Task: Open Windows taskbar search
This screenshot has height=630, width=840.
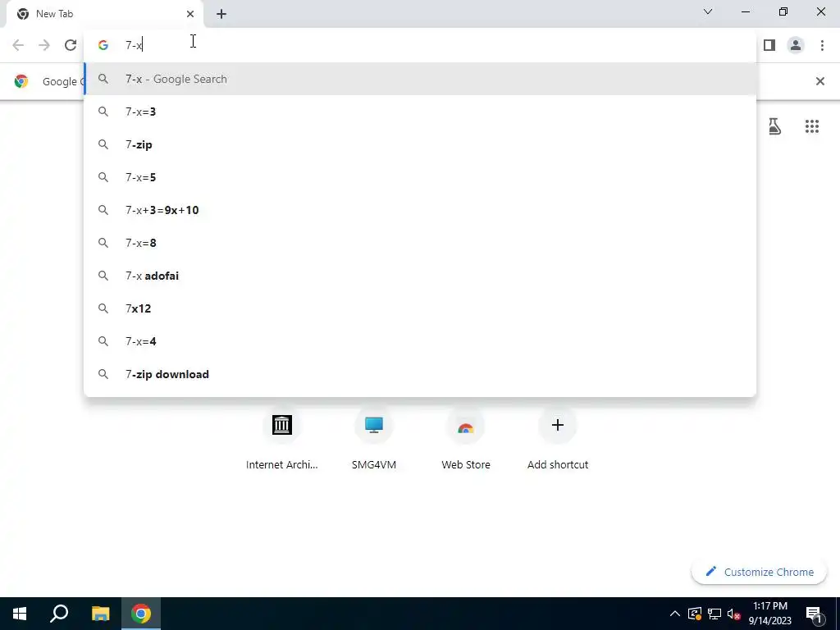Action: pyautogui.click(x=59, y=614)
